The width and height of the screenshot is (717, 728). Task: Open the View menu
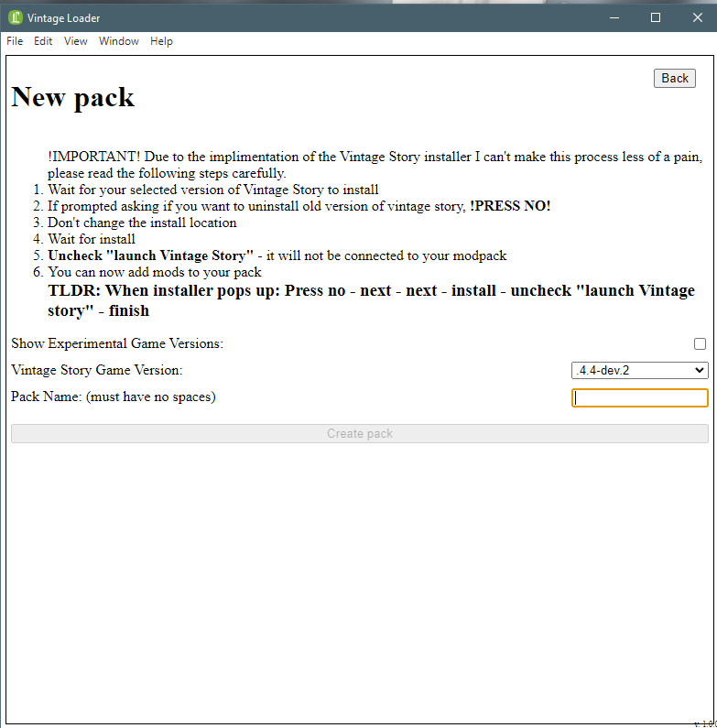76,41
